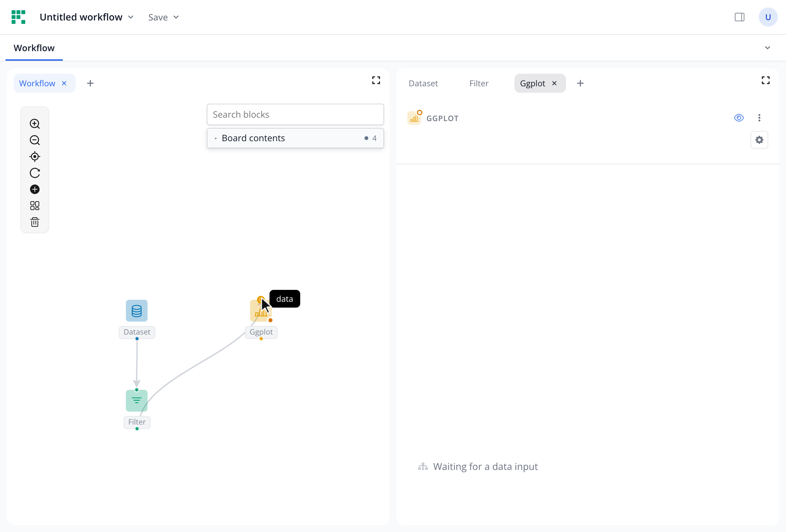
Task: Maximize the right Ggplot panel
Action: pos(766,80)
